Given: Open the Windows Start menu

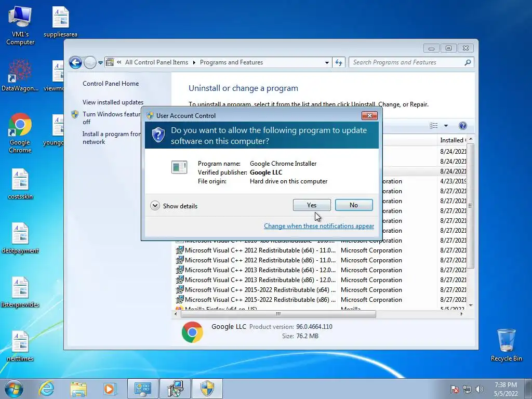Looking at the screenshot, I should [x=14, y=389].
